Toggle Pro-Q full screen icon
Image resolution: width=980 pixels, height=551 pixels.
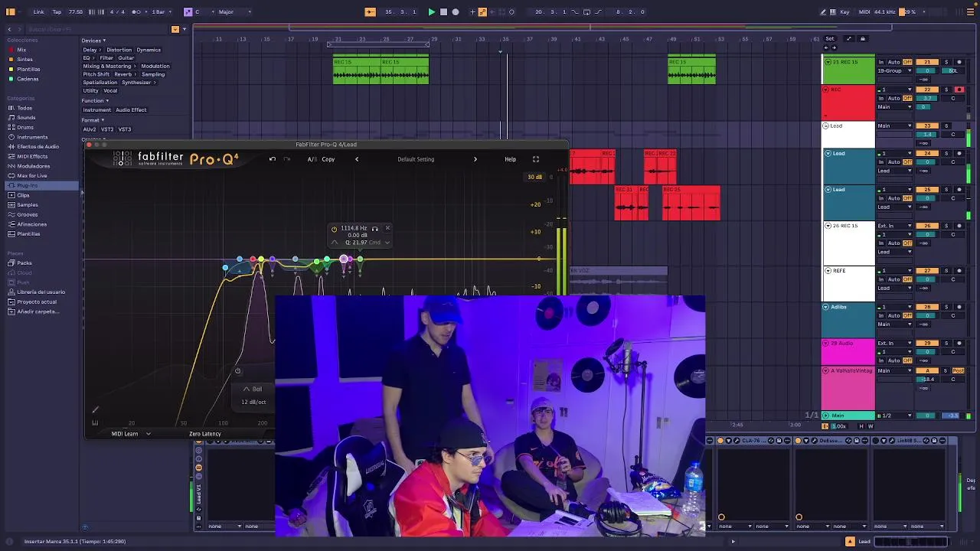(x=535, y=159)
